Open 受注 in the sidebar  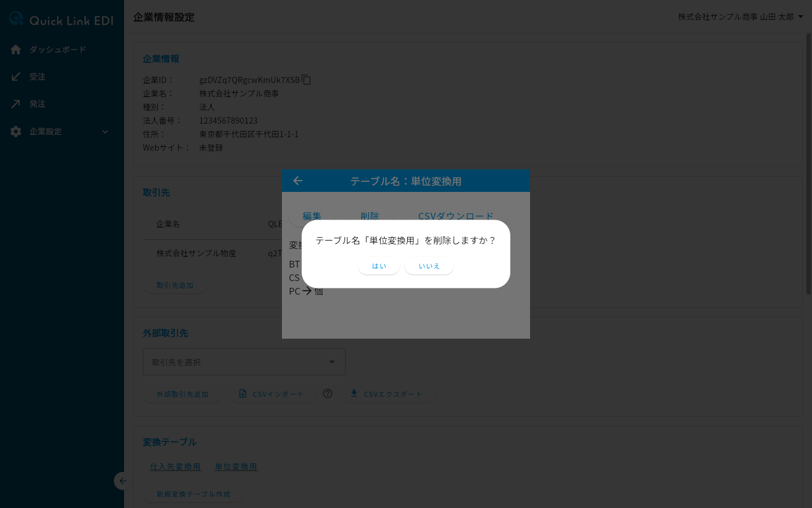61,77
